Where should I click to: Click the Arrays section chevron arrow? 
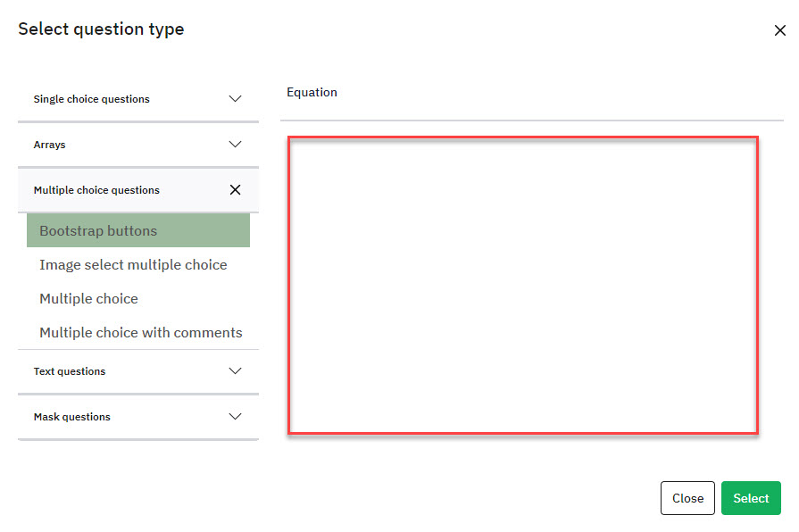[x=236, y=145]
